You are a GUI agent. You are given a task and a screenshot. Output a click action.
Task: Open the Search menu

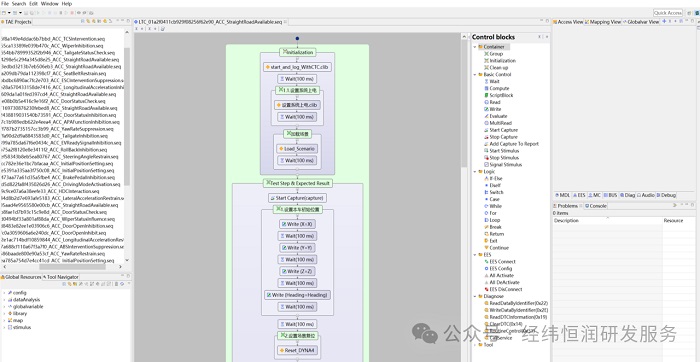(x=19, y=4)
